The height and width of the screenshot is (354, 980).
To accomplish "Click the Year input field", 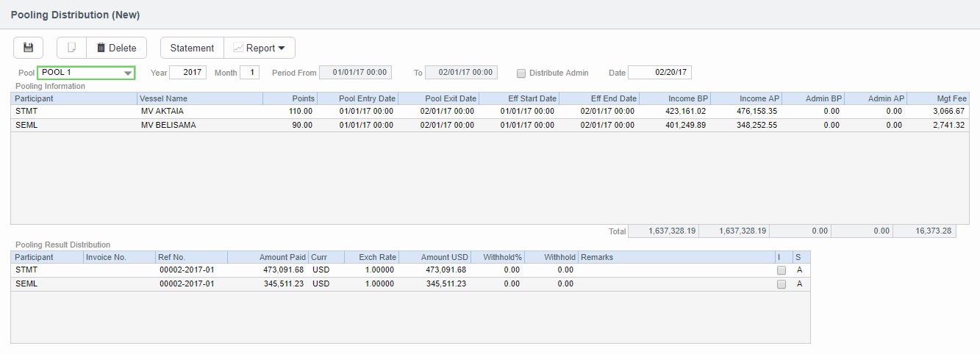I will [x=187, y=73].
